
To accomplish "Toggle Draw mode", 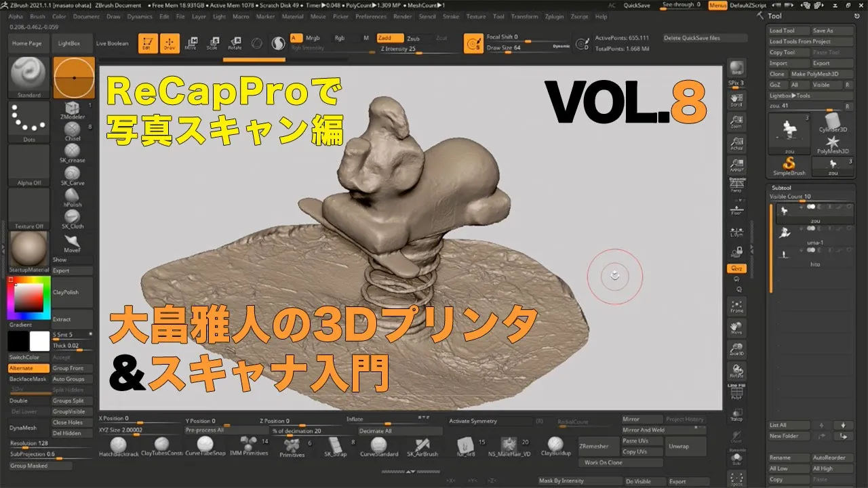I will click(x=170, y=43).
